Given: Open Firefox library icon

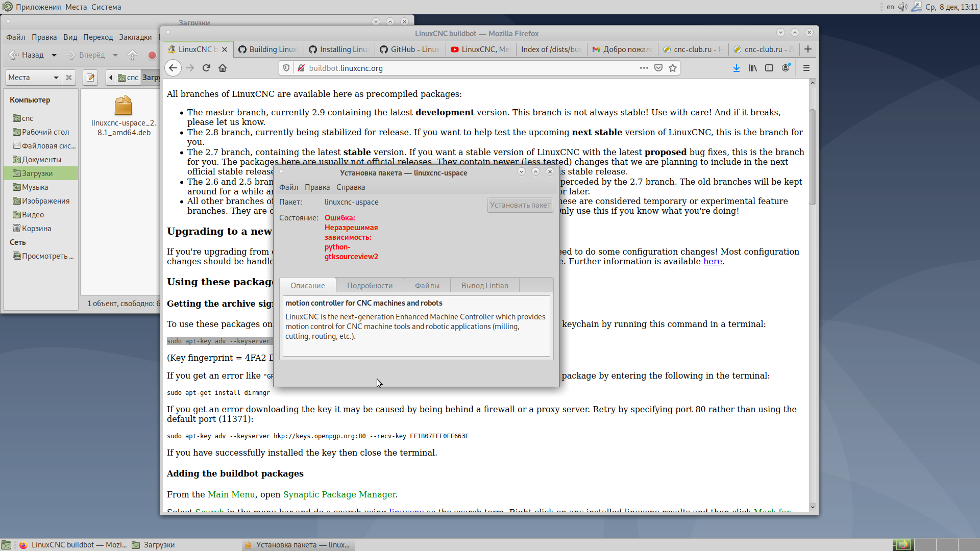Looking at the screenshot, I should pyautogui.click(x=753, y=68).
